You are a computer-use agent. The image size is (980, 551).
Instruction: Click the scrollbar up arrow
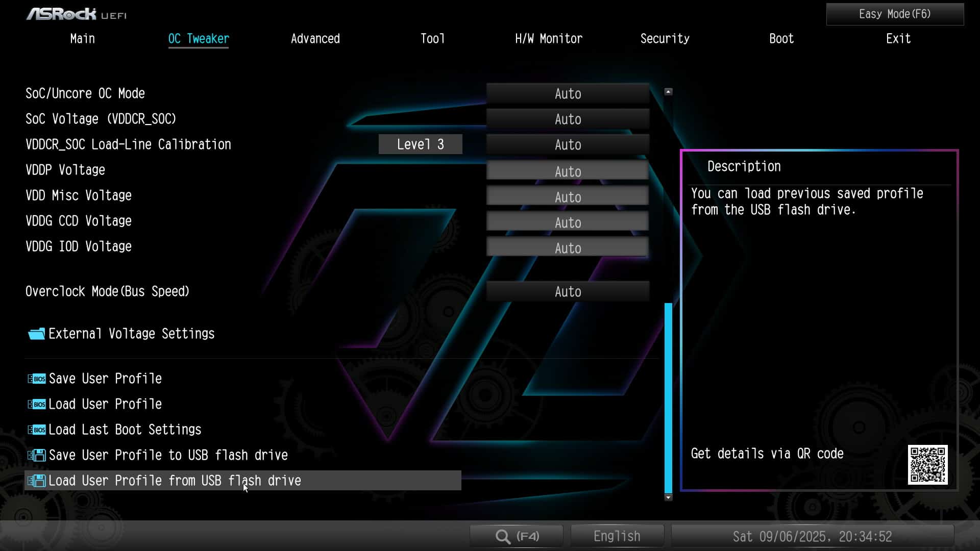[668, 92]
